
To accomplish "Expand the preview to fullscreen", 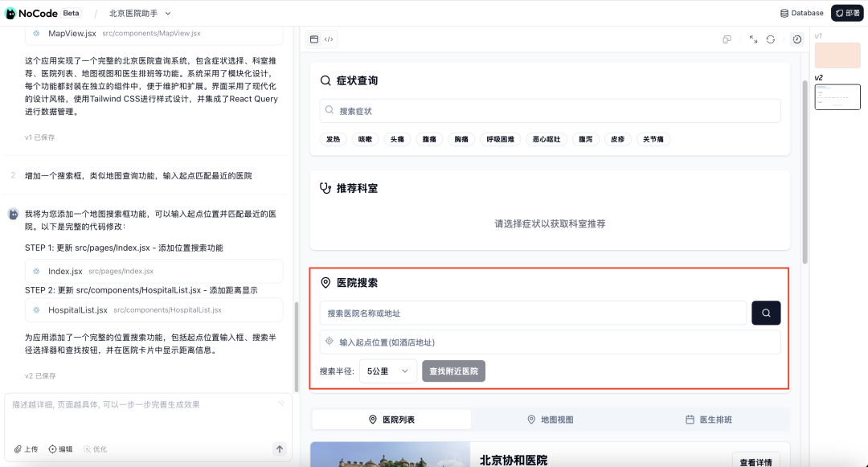I will coord(752,38).
